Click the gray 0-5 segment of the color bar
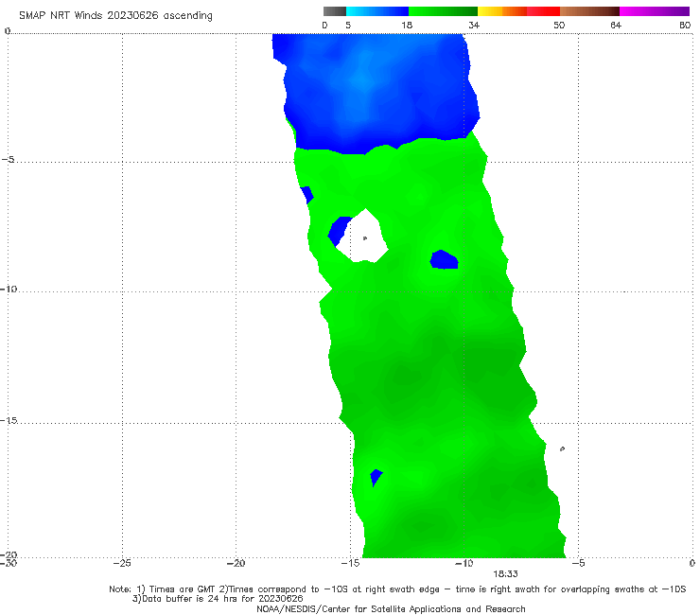The image size is (700, 615). click(335, 11)
